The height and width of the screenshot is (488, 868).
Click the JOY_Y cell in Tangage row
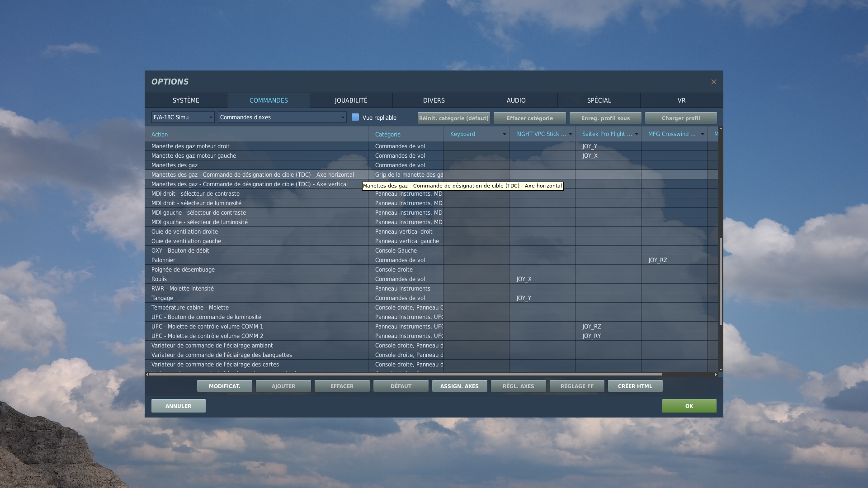coord(542,298)
